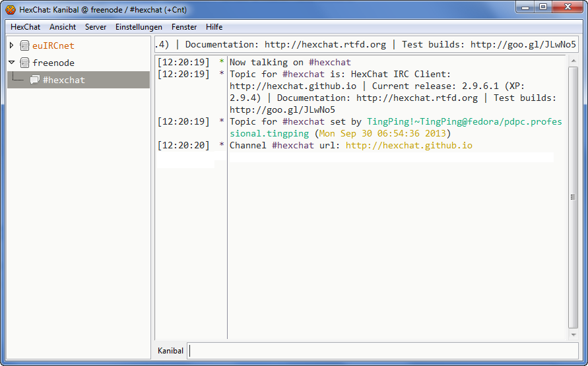The width and height of the screenshot is (588, 366).
Task: Maximize the HexChat window
Action: pos(543,7)
